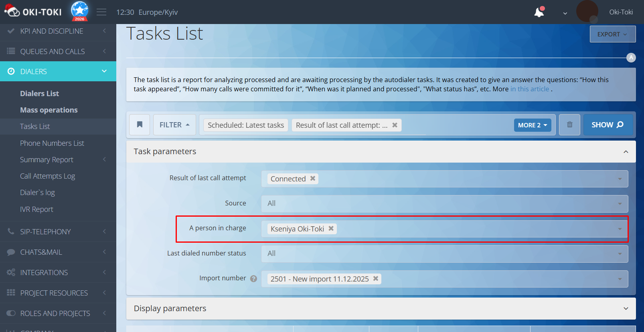Image resolution: width=644 pixels, height=332 pixels.
Task: Remove Kseniya Oki-Toki from person in charge
Action: (x=331, y=228)
